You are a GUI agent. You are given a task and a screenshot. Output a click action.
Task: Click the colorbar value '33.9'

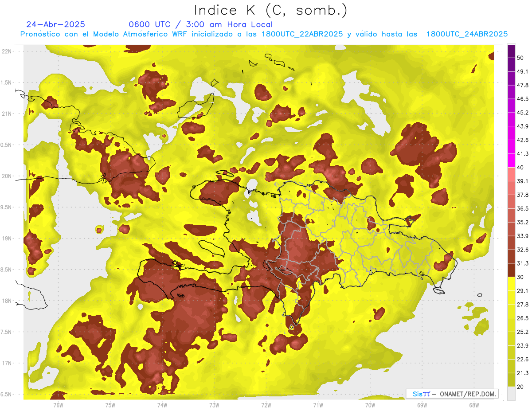522,236
